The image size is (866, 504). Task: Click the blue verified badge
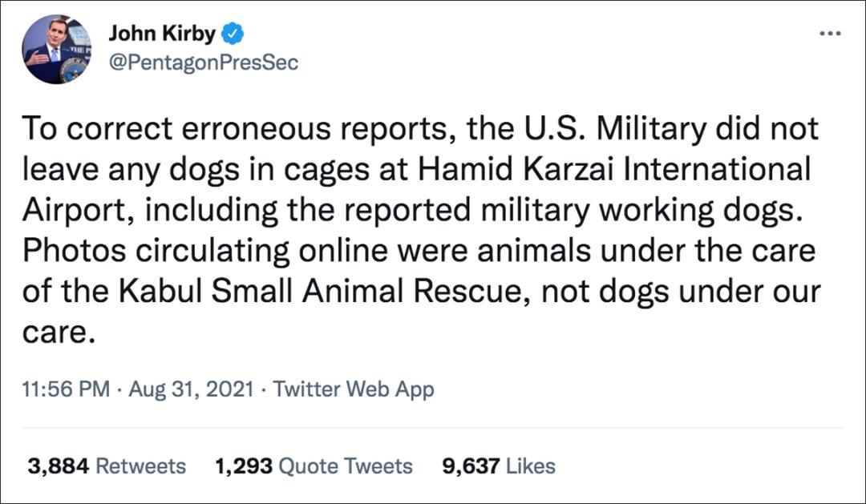click(233, 34)
